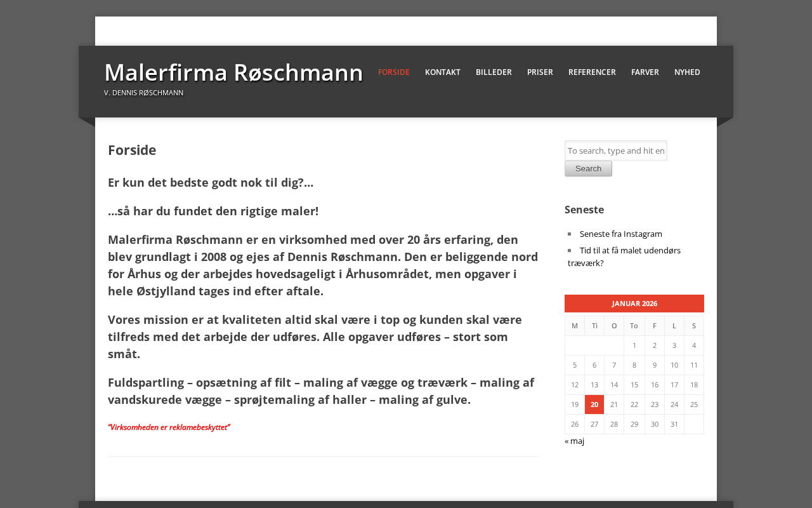The height and width of the screenshot is (508, 812).
Task: Click the red 'Virksomheden er reklamebeskyttet' text
Action: click(x=169, y=427)
